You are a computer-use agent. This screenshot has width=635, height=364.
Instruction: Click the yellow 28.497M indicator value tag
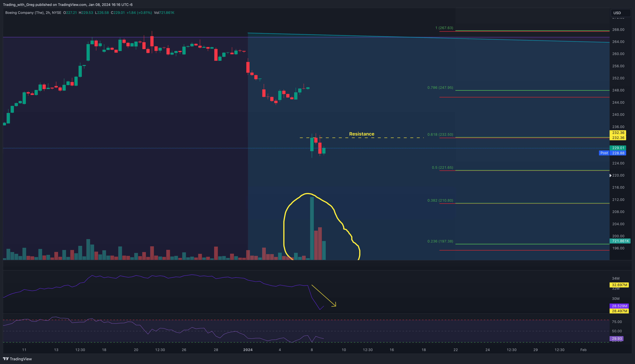click(x=619, y=311)
